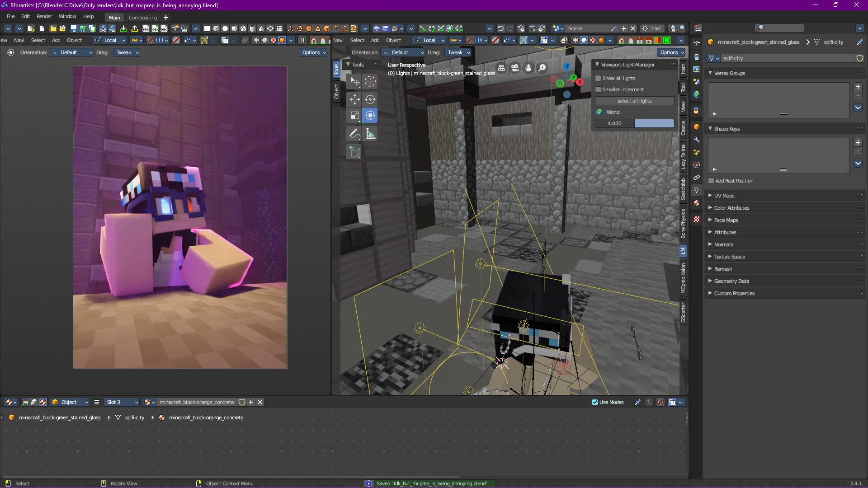Click the viewport zoom magnifier icon
Viewport: 868px width, 488px height.
[x=542, y=68]
